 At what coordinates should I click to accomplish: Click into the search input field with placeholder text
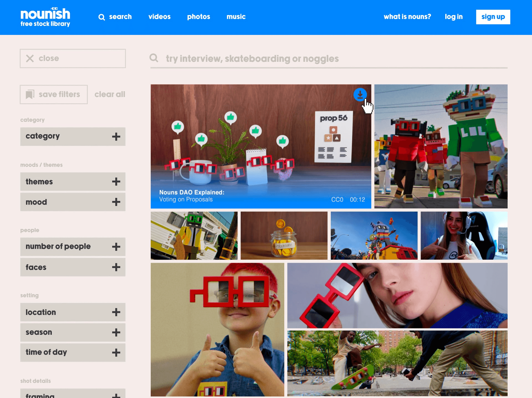pos(305,59)
